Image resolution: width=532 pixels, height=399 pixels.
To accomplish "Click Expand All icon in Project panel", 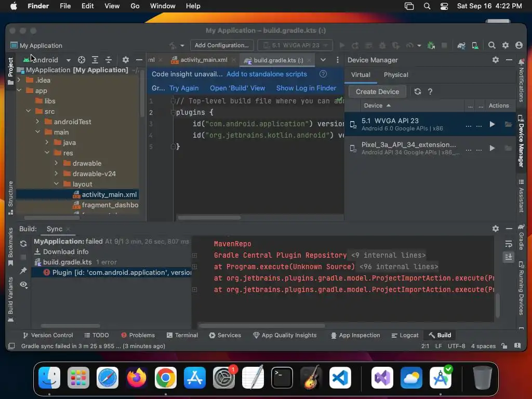I will coord(95,60).
